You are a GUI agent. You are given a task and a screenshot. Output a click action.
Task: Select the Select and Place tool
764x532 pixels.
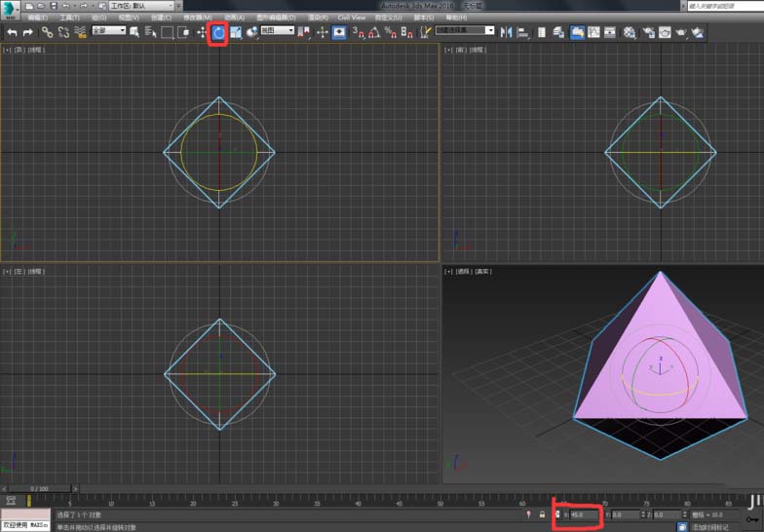coord(251,33)
